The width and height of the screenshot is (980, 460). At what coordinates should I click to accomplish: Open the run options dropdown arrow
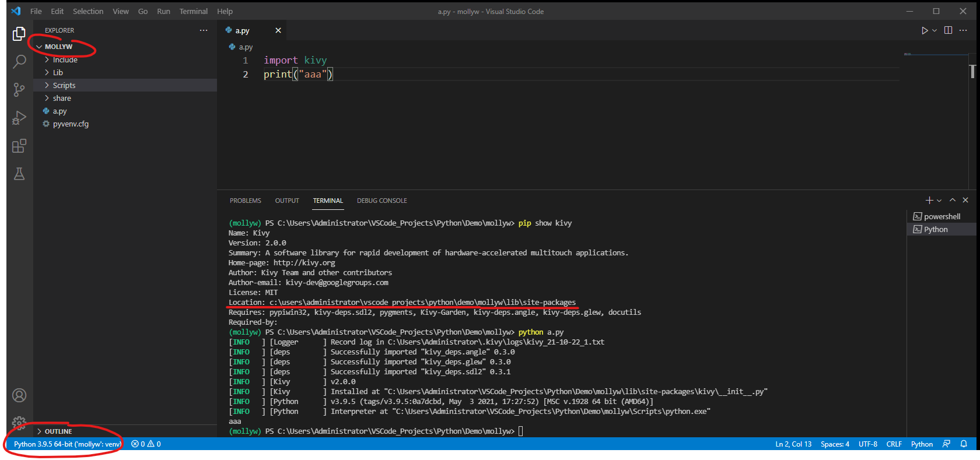tap(935, 30)
